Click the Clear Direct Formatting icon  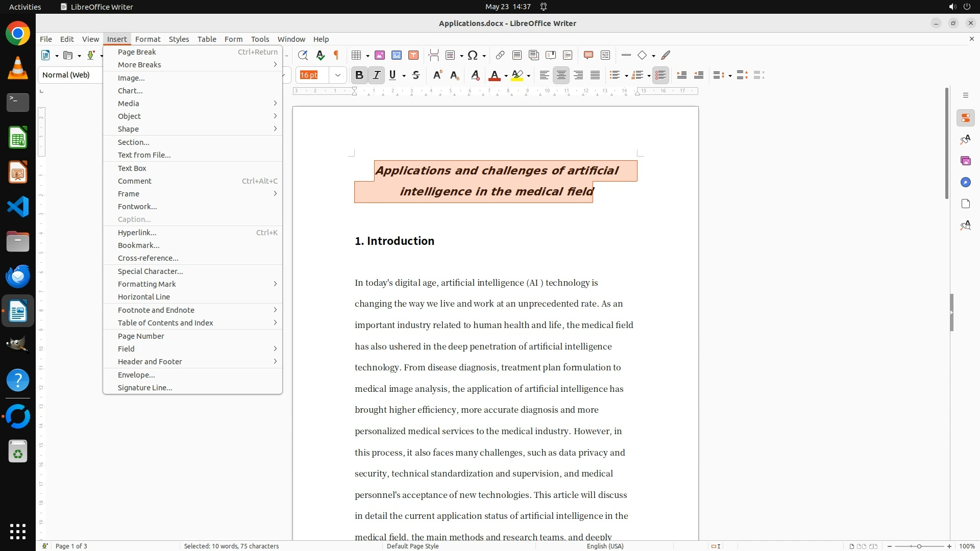(475, 75)
